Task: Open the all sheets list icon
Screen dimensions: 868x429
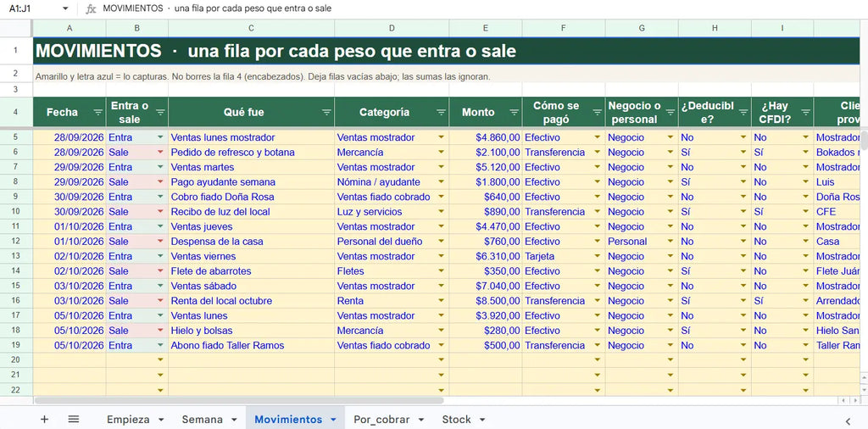Action: pos(74,419)
